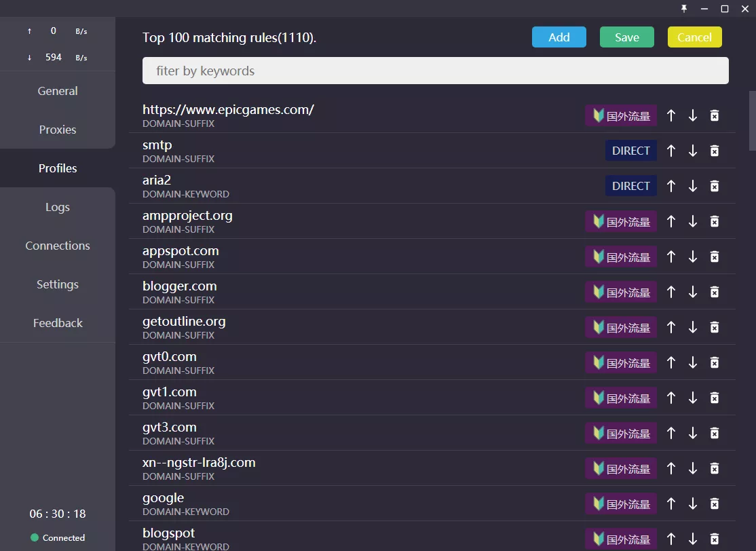Move the google keyword rule down
Image resolution: width=756 pixels, height=551 pixels.
coord(693,503)
